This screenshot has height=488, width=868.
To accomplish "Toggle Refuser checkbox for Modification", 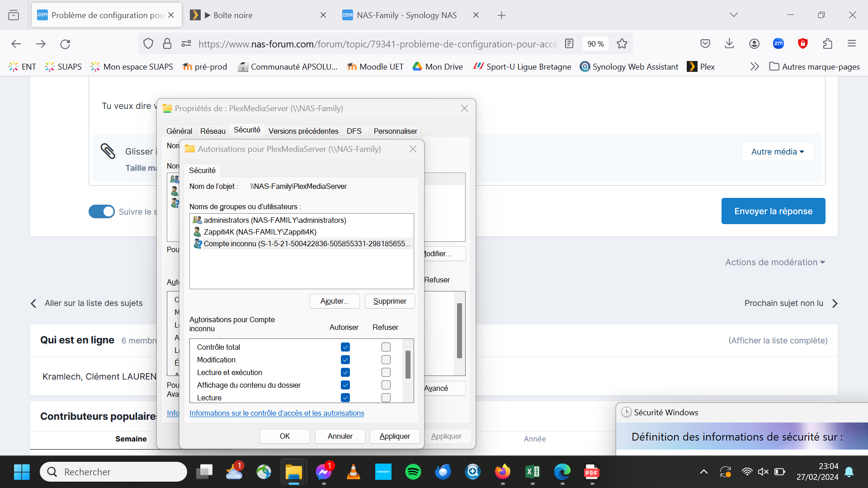I will (x=386, y=360).
